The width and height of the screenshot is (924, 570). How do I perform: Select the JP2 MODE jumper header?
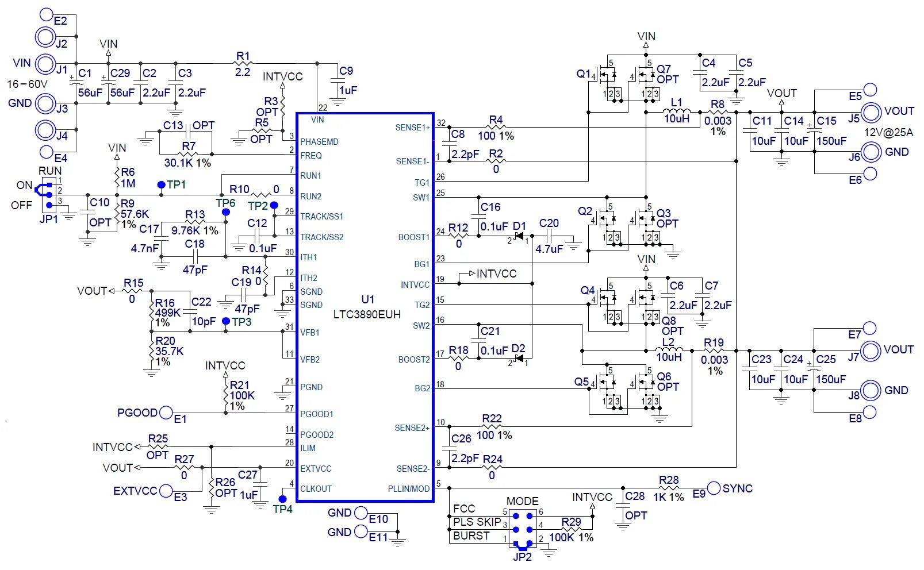coord(522,529)
